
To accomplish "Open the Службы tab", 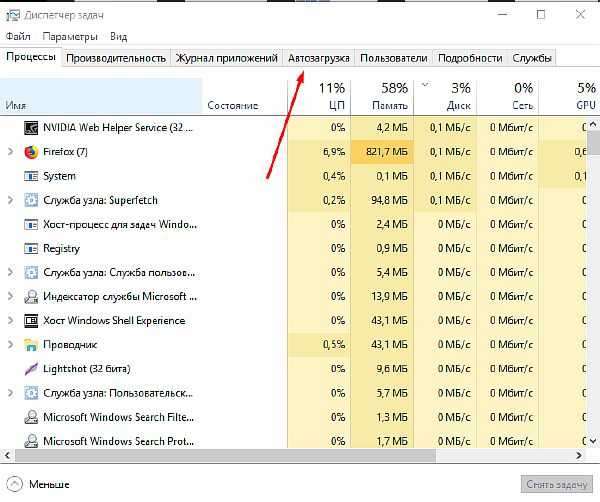I will 532,58.
